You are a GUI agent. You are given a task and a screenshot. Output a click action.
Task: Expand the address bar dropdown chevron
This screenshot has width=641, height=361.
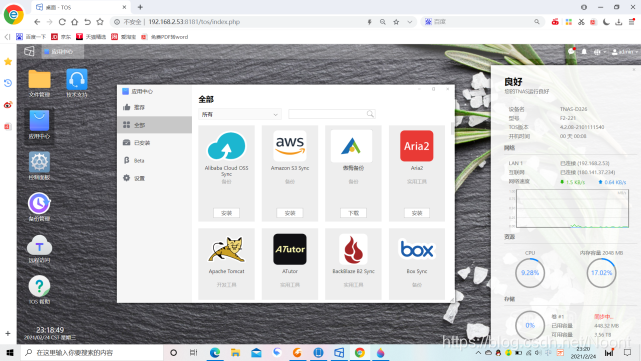(409, 22)
